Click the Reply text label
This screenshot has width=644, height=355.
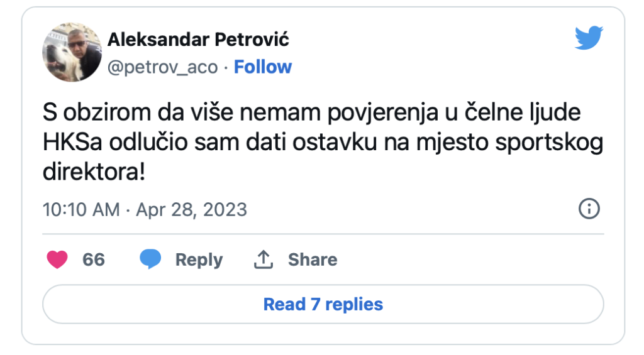199,259
